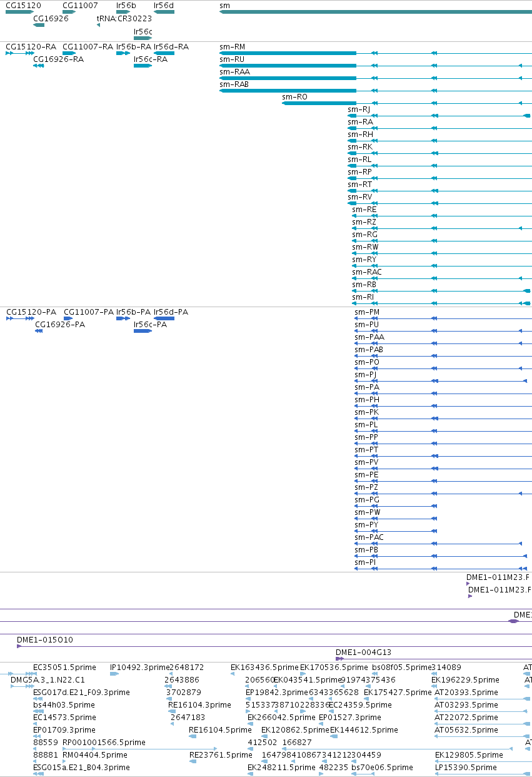Click the sm-RU transcript label
The image size is (532, 777).
[232, 59]
